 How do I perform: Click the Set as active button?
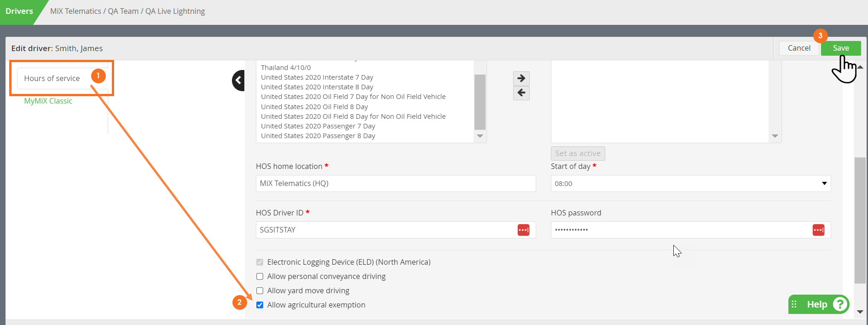click(578, 153)
